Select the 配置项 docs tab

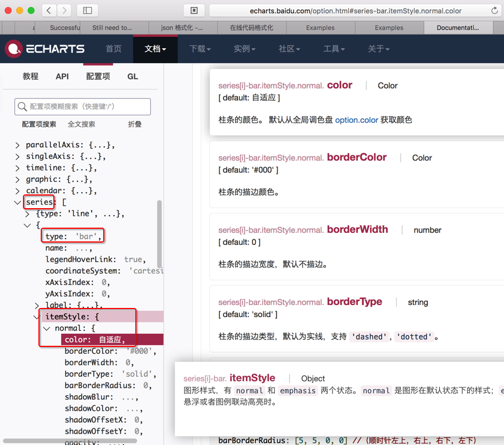(x=98, y=76)
